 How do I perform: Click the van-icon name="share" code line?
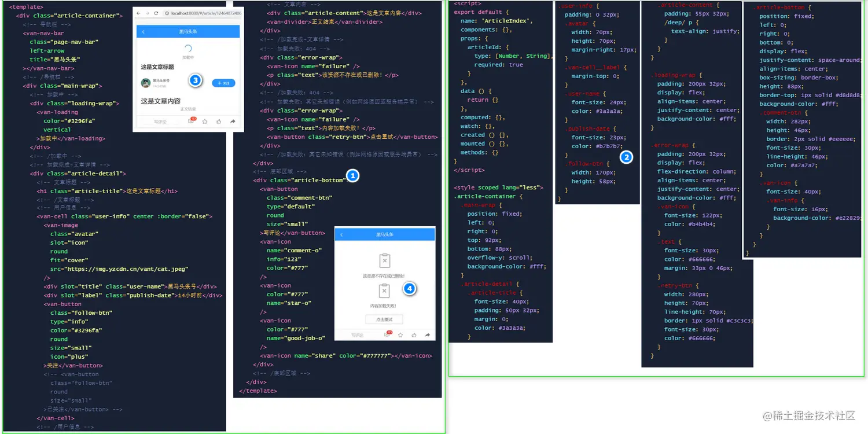(346, 356)
